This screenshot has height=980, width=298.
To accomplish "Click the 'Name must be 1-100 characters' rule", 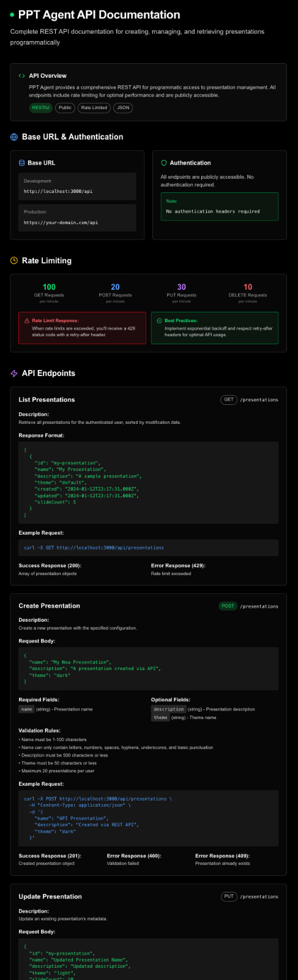I will point(53,740).
